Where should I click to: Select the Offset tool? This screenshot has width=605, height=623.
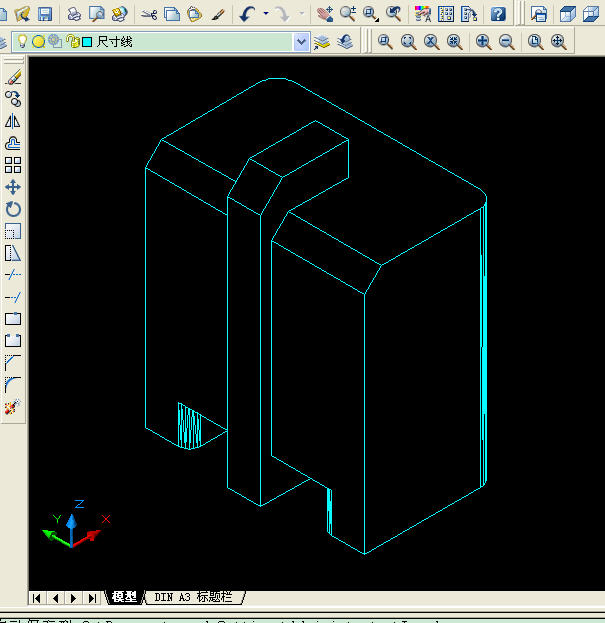pyautogui.click(x=13, y=143)
